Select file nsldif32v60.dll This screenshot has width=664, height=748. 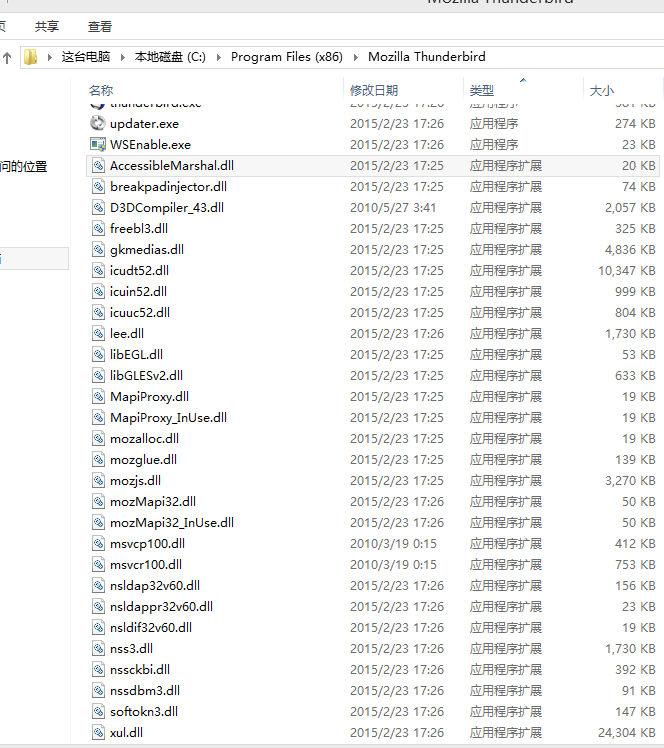pyautogui.click(x=151, y=627)
